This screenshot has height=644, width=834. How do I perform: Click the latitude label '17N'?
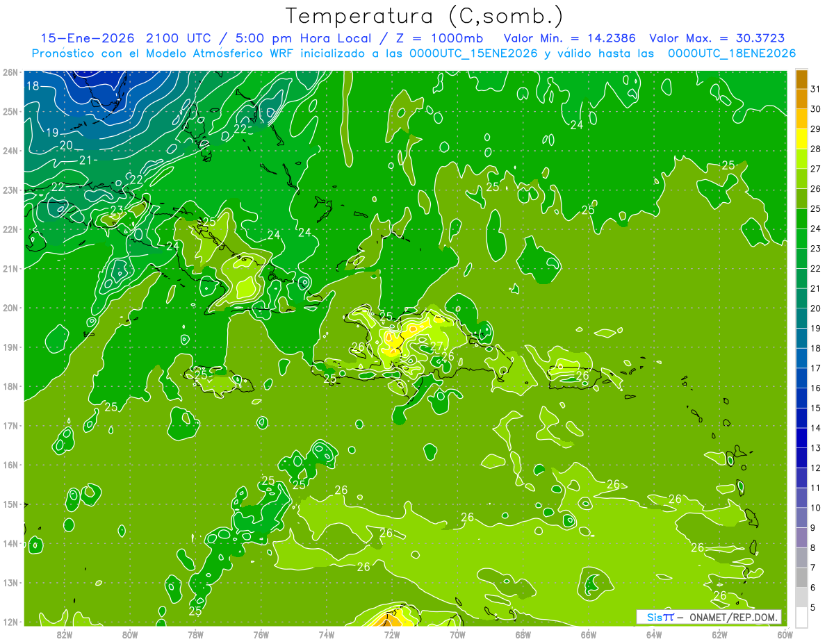pyautogui.click(x=10, y=425)
